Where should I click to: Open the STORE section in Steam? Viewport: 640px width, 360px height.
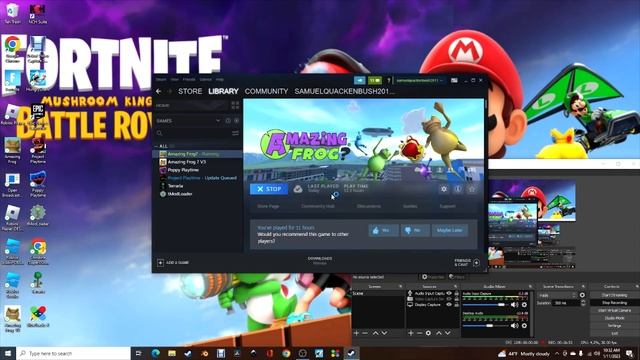190,91
